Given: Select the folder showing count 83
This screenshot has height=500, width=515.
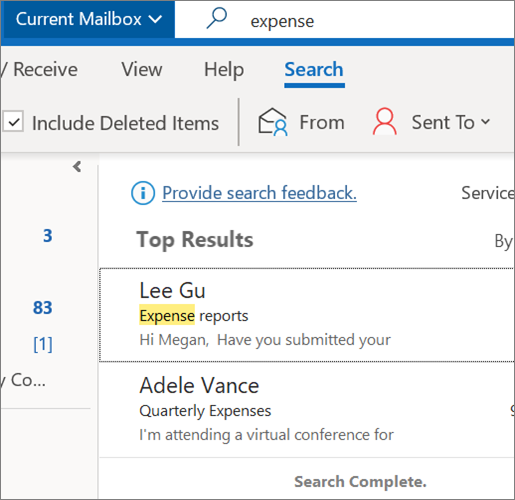Looking at the screenshot, I should click(x=43, y=307).
